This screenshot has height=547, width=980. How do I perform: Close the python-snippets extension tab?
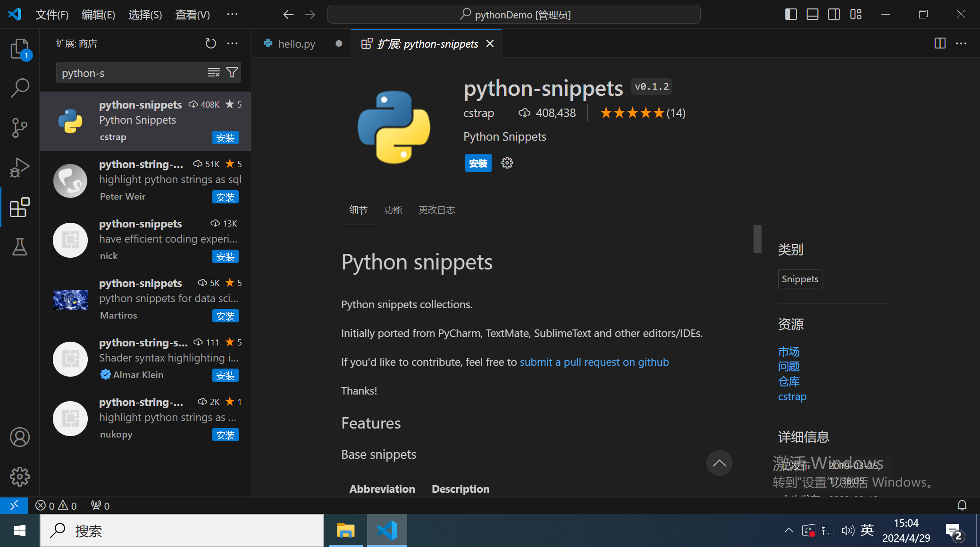(x=490, y=44)
